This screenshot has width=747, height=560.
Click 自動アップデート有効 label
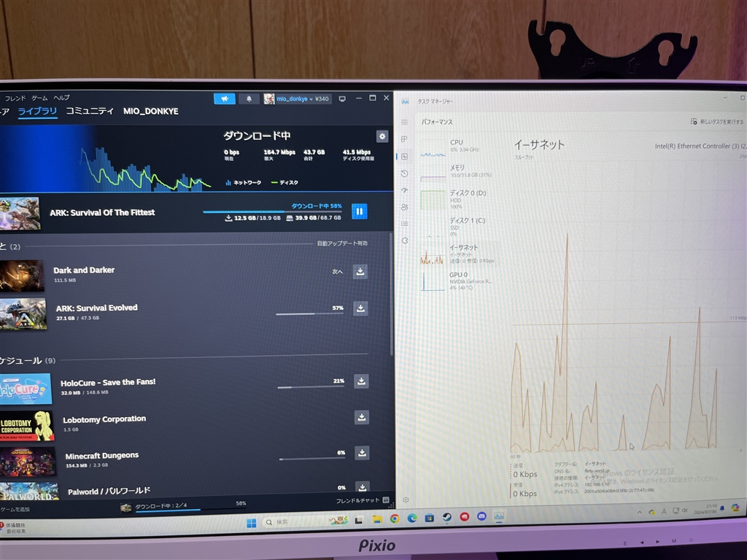(342, 244)
